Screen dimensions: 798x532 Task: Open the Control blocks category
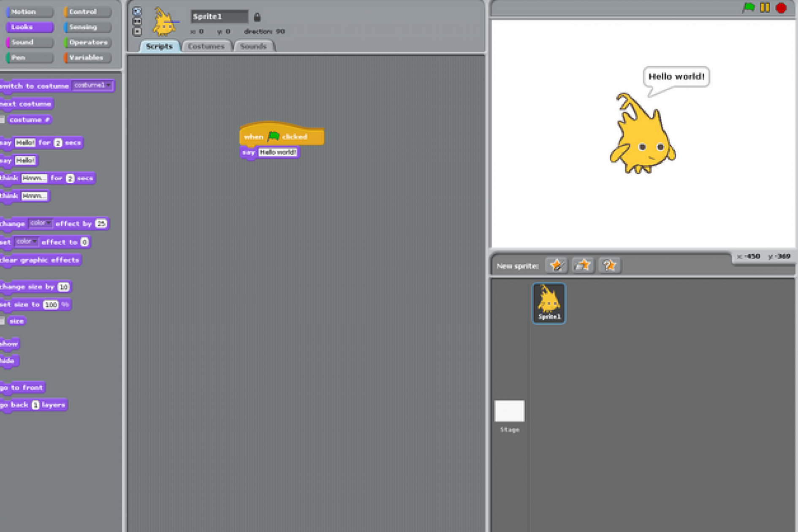point(88,12)
